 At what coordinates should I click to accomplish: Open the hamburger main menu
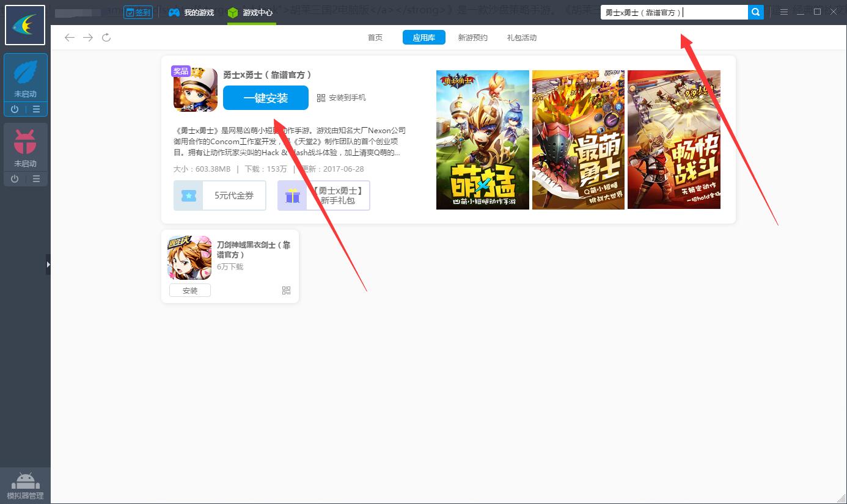pos(784,12)
